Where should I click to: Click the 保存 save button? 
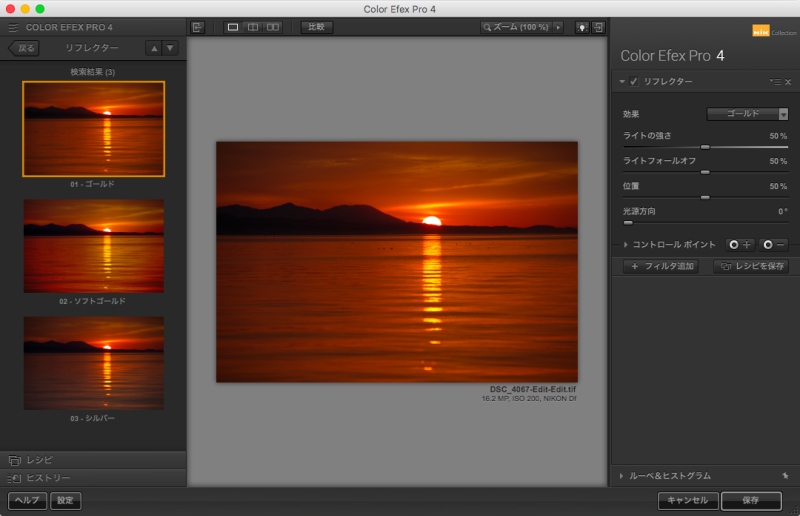tap(751, 500)
